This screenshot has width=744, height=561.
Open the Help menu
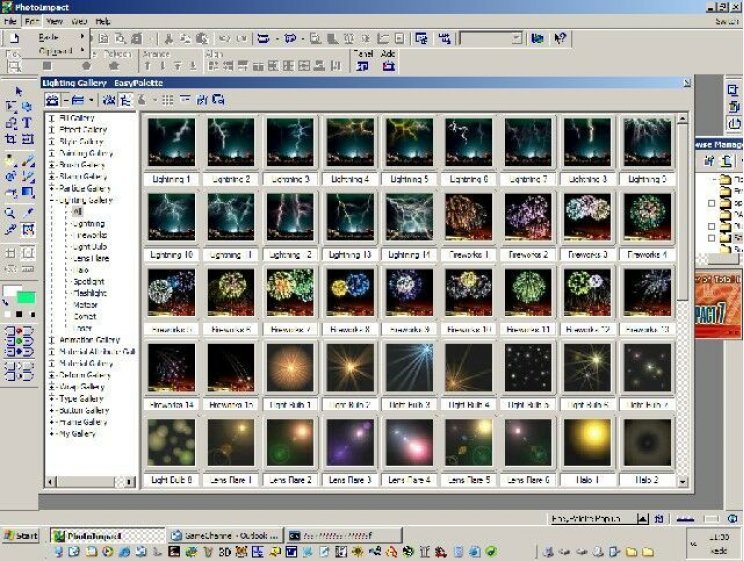(102, 21)
